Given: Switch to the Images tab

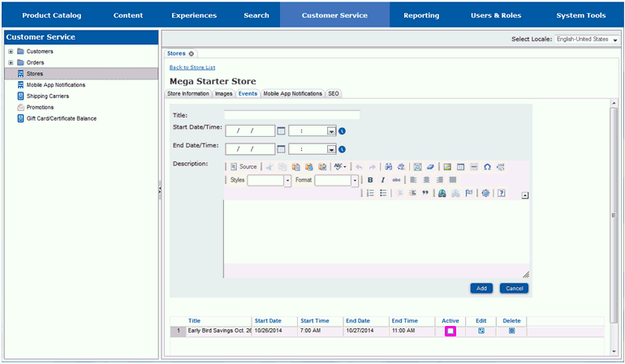Looking at the screenshot, I should coord(223,93).
